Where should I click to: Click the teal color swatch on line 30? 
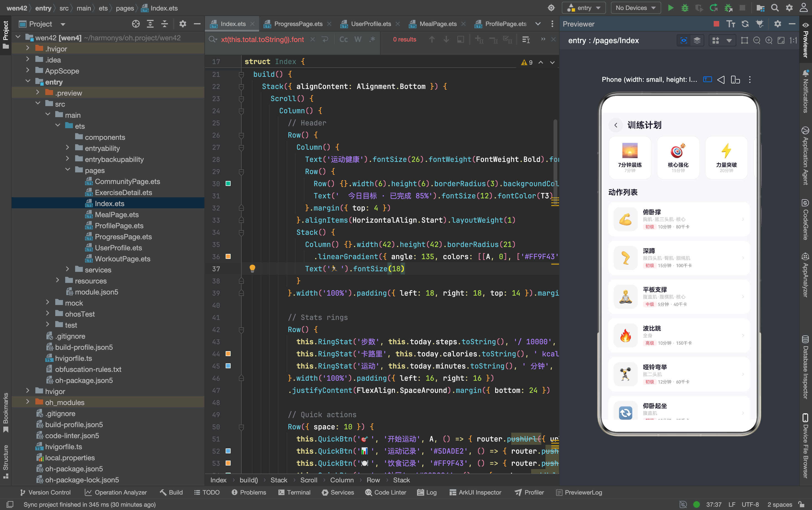point(228,183)
